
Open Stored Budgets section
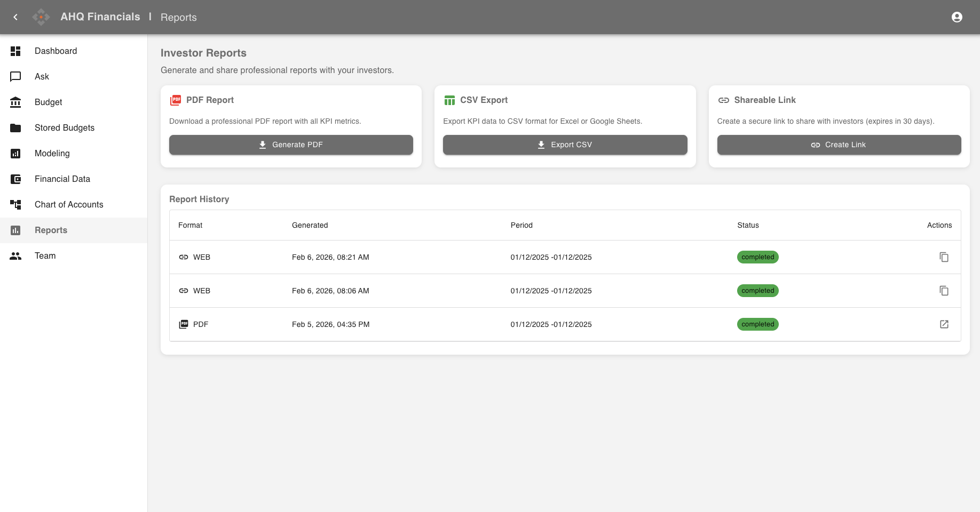(65, 128)
